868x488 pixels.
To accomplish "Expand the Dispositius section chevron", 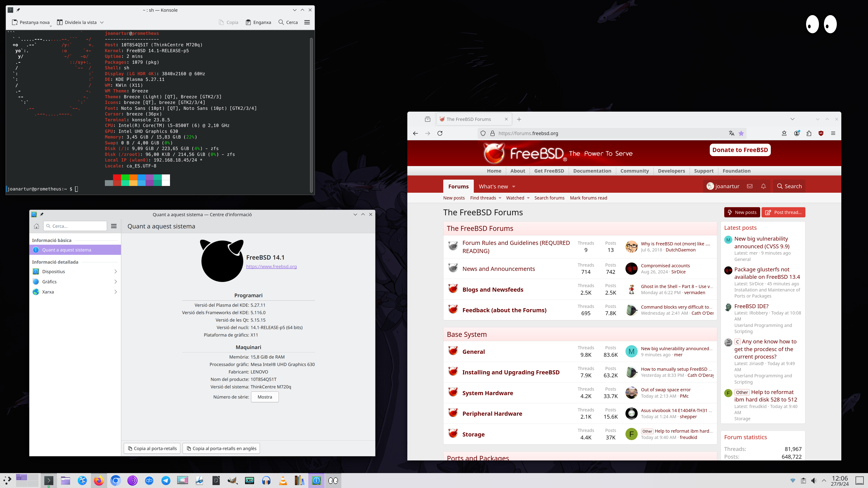I will (x=116, y=271).
